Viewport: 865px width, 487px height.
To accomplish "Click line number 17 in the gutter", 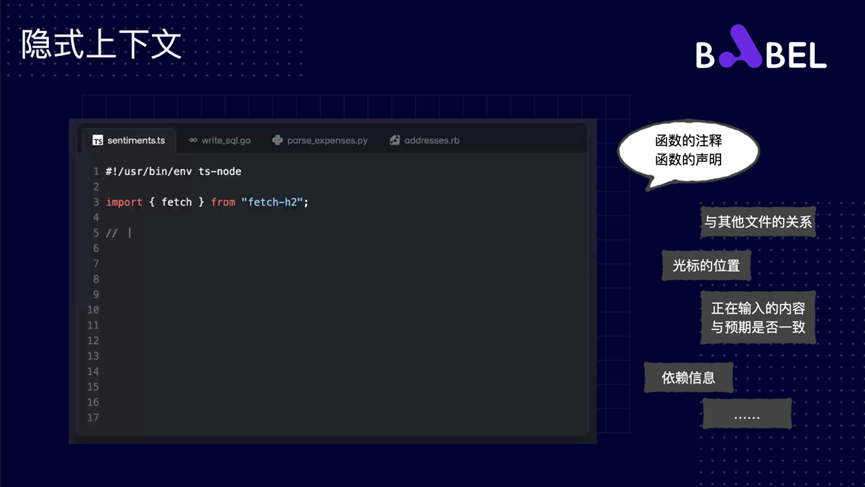I will pos(93,418).
